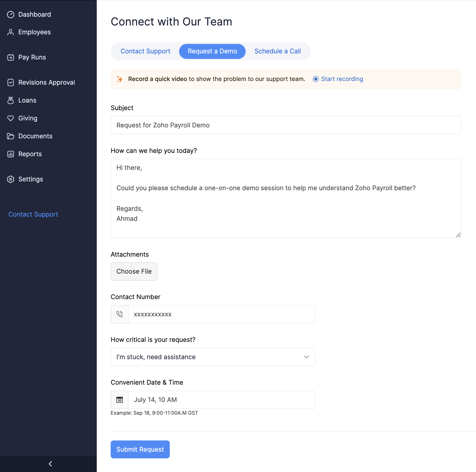Switch to the Schedule a Call tab
The image size is (476, 472).
[277, 51]
